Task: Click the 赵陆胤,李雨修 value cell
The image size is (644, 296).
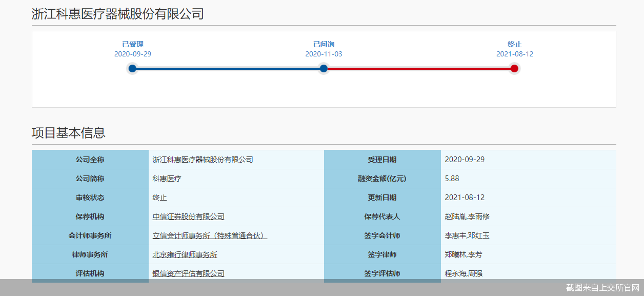Action: (x=529, y=216)
